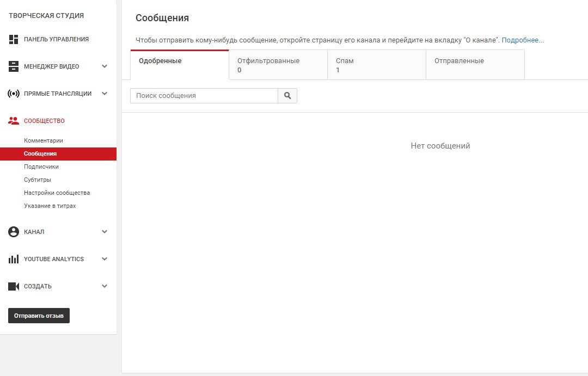This screenshot has height=376, width=588.
Task: Open Комментарии in the sidebar
Action: click(44, 140)
